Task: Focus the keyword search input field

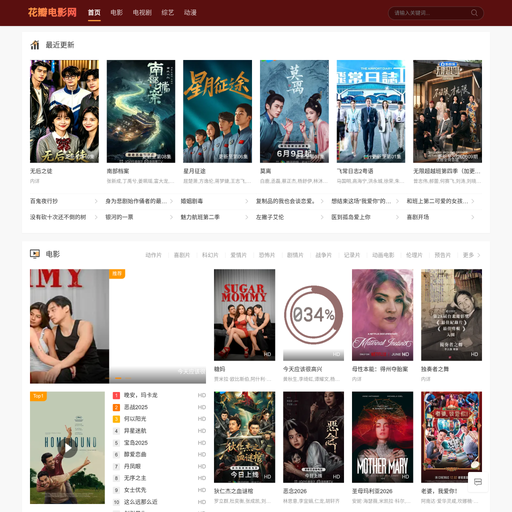Action: [430, 13]
